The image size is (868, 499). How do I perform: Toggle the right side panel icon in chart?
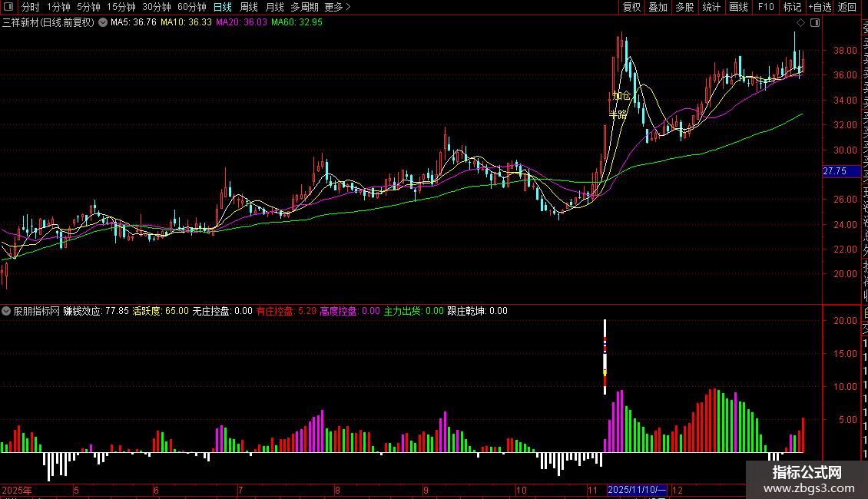click(815, 23)
